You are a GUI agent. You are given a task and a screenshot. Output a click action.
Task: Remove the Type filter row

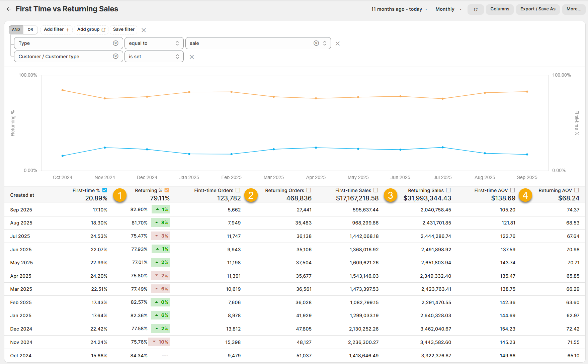(337, 43)
